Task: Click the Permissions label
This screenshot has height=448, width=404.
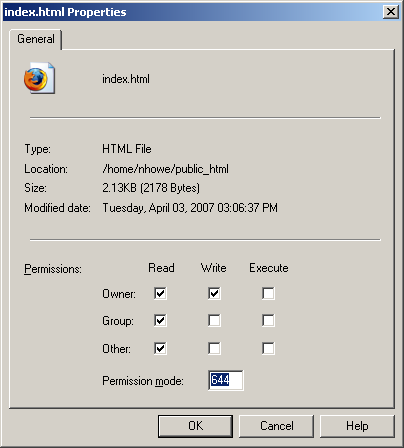Action: click(x=53, y=269)
